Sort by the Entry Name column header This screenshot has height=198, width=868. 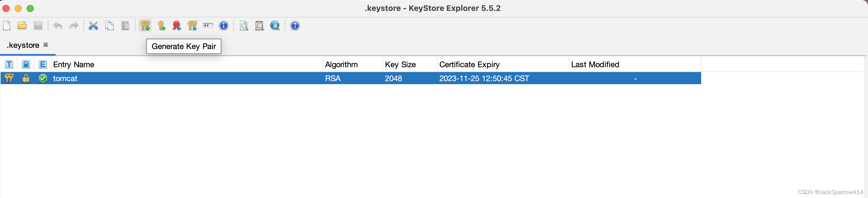(x=187, y=64)
